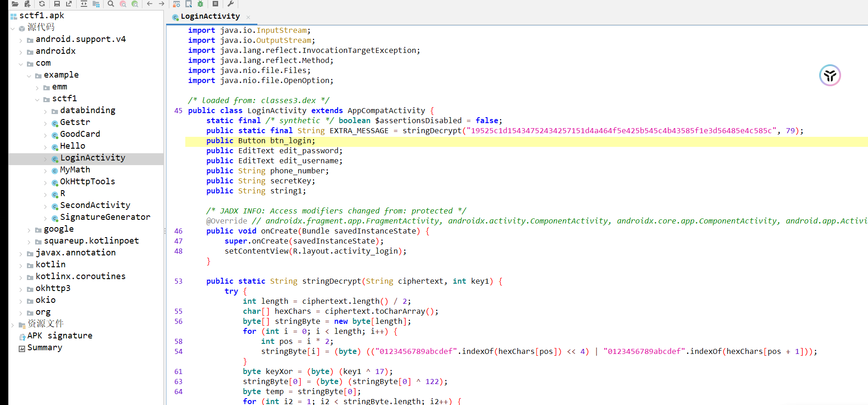Collapse the 源代码 source node
Screen dimensions: 868x405
tap(13, 28)
